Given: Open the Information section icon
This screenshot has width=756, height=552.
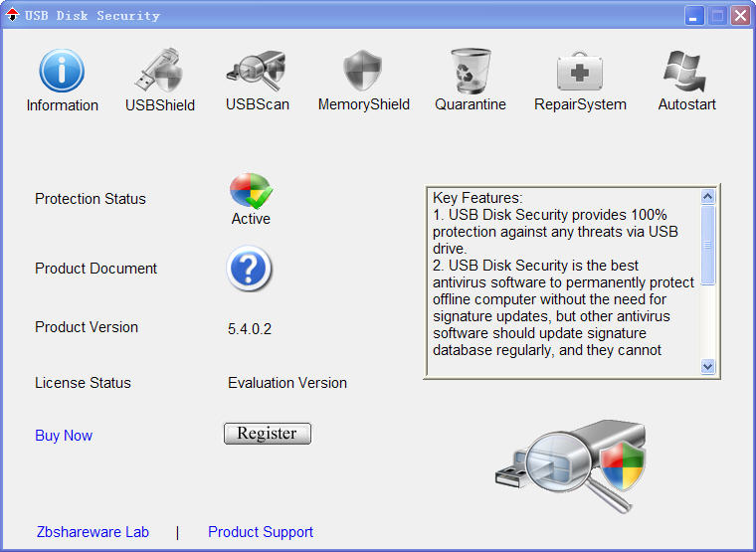Looking at the screenshot, I should pyautogui.click(x=62, y=72).
